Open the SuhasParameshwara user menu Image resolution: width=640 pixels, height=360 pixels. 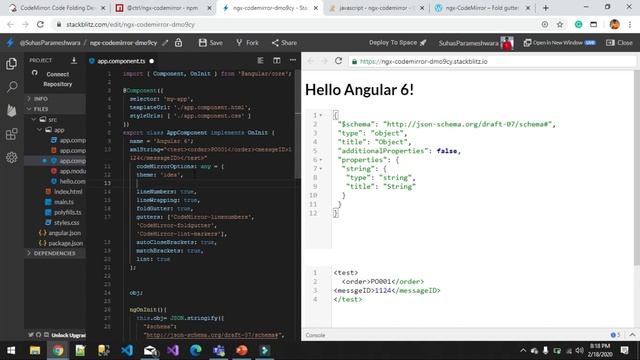click(476, 43)
